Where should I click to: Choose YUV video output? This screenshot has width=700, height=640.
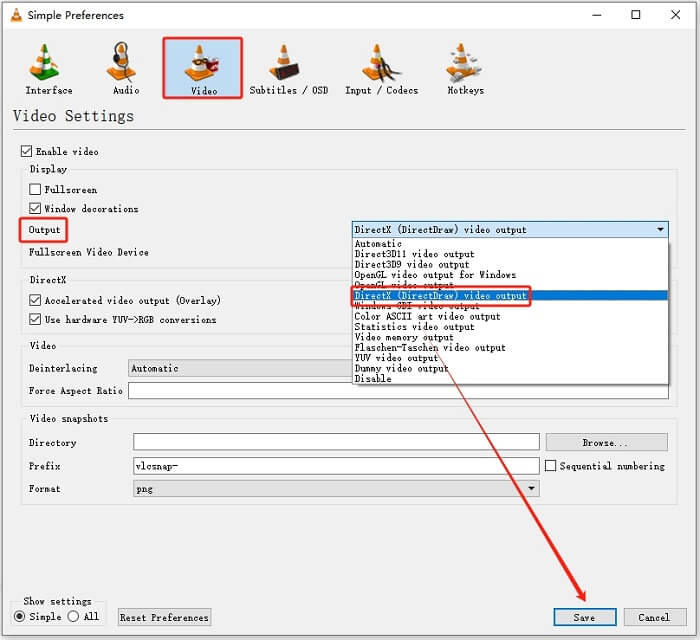coord(510,358)
